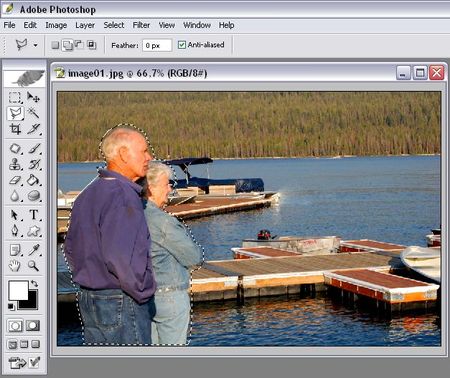Reset to default foreground/background colors
The width and height of the screenshot is (450, 378).
pyautogui.click(x=11, y=306)
